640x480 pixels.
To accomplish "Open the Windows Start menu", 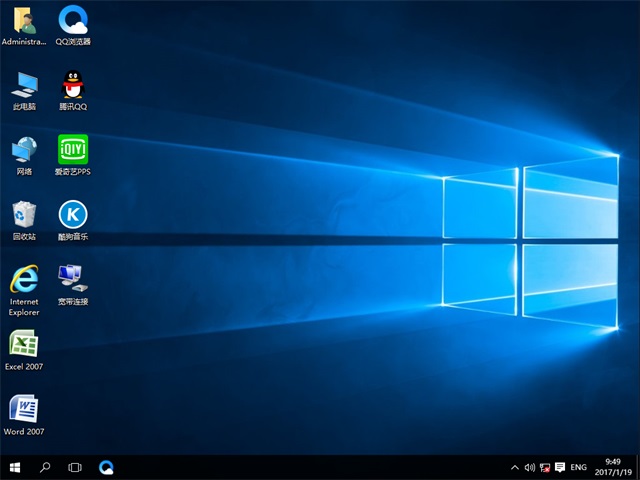I will pyautogui.click(x=15, y=467).
